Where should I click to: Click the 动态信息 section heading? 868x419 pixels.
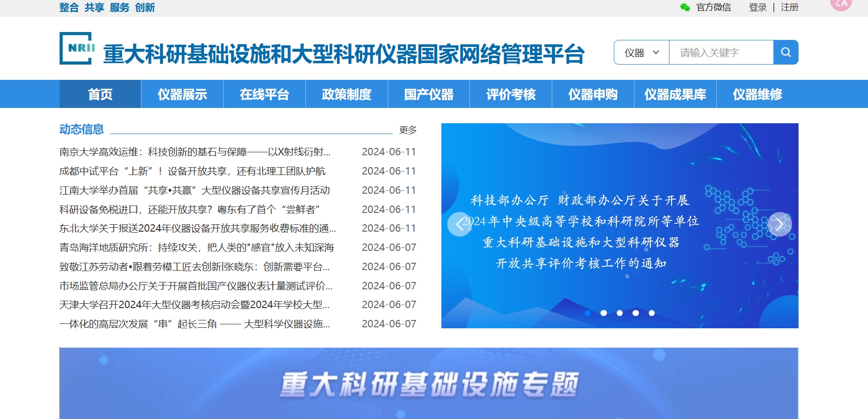click(x=81, y=129)
